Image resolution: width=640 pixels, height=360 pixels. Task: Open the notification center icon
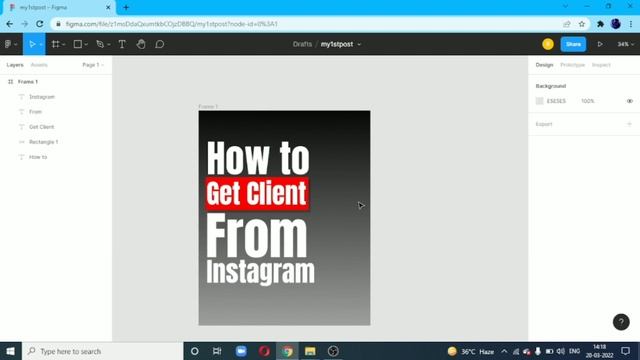pos(625,351)
